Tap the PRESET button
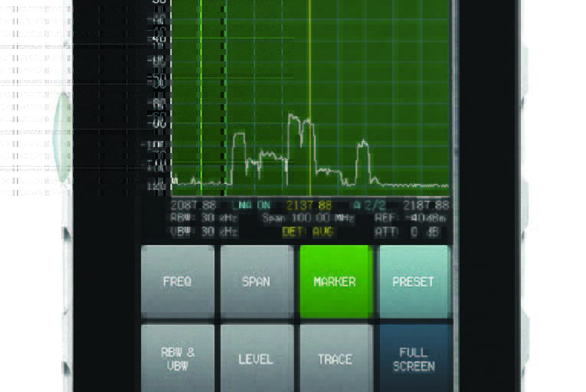The image size is (586, 392). click(x=414, y=282)
